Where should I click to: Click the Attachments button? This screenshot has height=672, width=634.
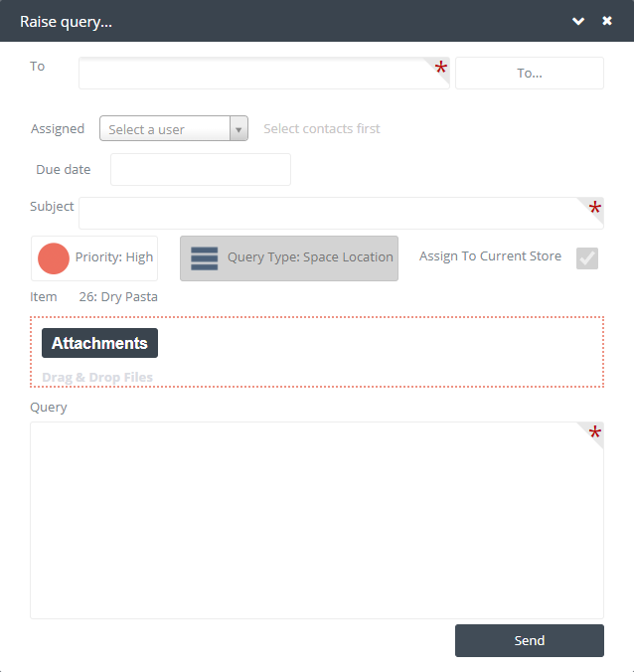pos(99,343)
